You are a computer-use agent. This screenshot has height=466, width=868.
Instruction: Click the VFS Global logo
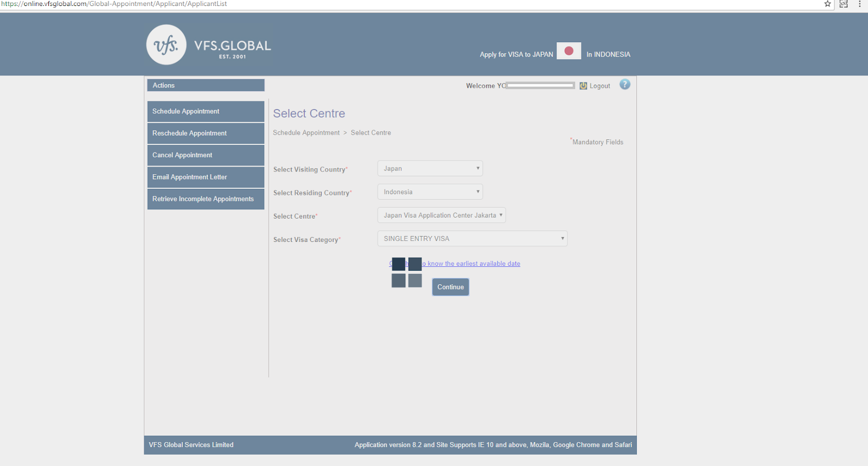(209, 45)
